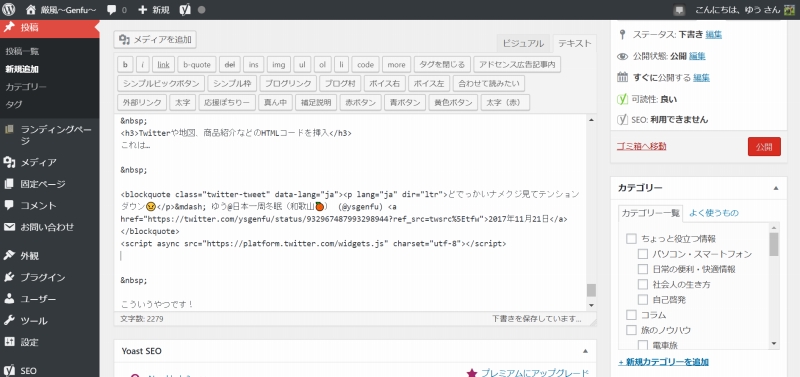Expand the 新規カテゴリーを追加 link

coord(663,362)
